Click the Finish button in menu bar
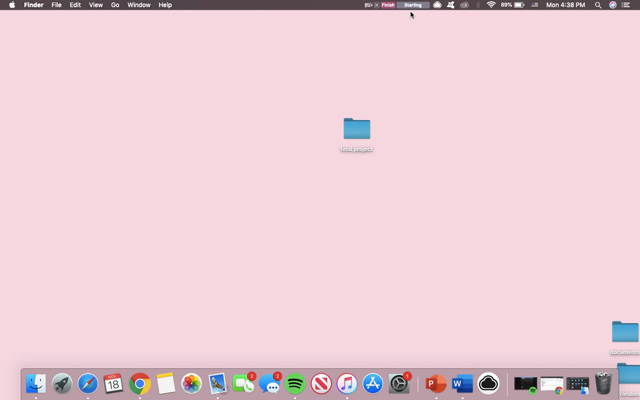The image size is (640, 400). 388,5
